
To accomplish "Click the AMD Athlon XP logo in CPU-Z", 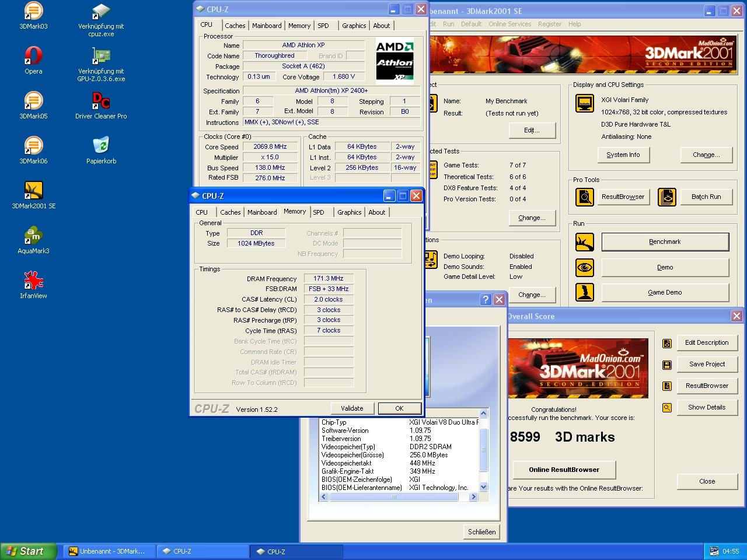I will (x=395, y=61).
